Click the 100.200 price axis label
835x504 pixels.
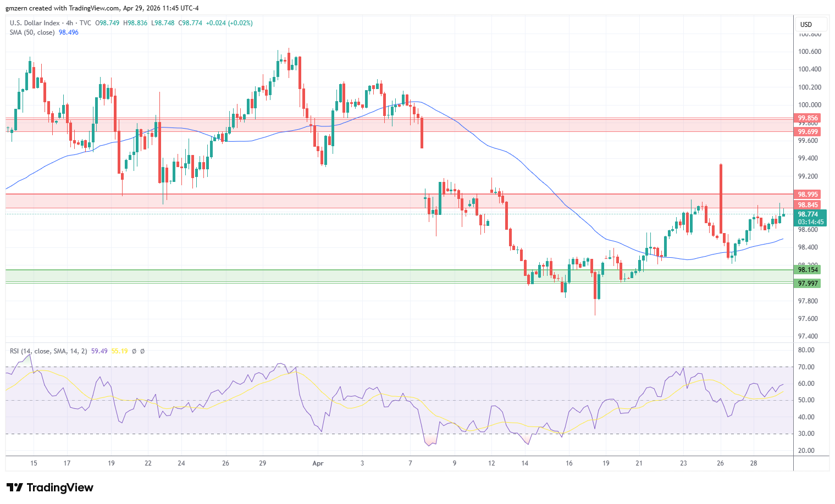pos(810,87)
